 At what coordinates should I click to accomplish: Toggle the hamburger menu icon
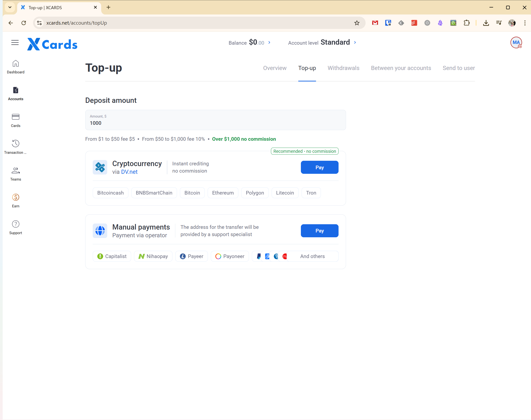[15, 42]
